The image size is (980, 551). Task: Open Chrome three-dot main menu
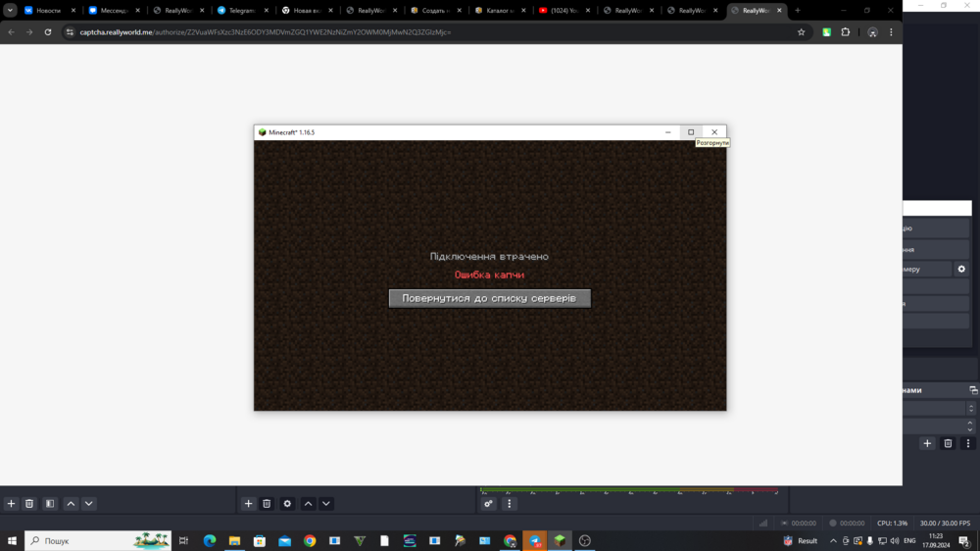point(891,32)
